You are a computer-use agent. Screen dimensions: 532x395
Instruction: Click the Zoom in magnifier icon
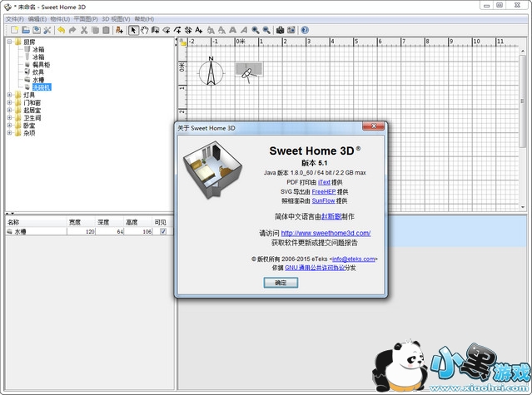tap(255, 30)
